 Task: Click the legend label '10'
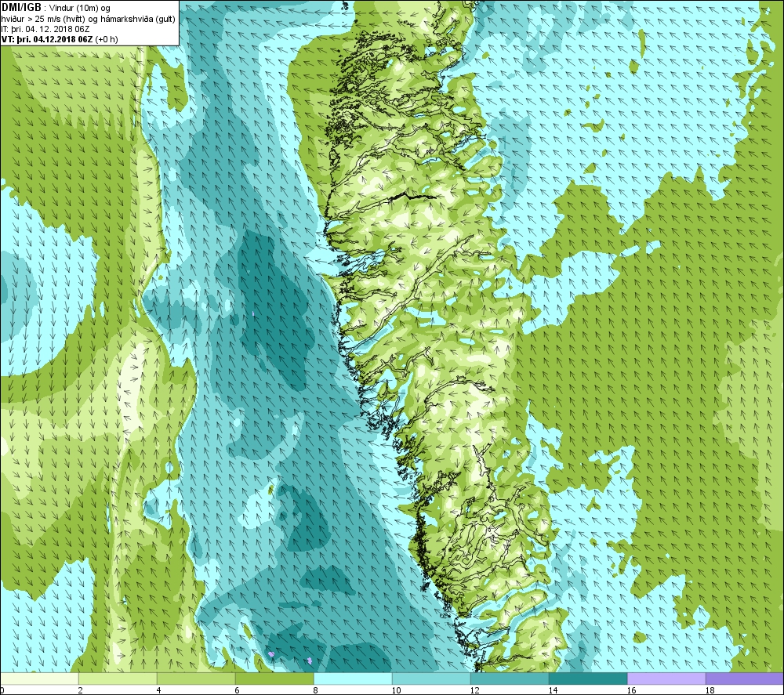(396, 690)
